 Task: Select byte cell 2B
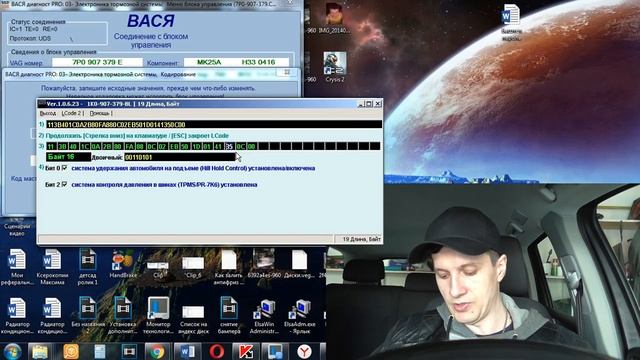point(107,146)
